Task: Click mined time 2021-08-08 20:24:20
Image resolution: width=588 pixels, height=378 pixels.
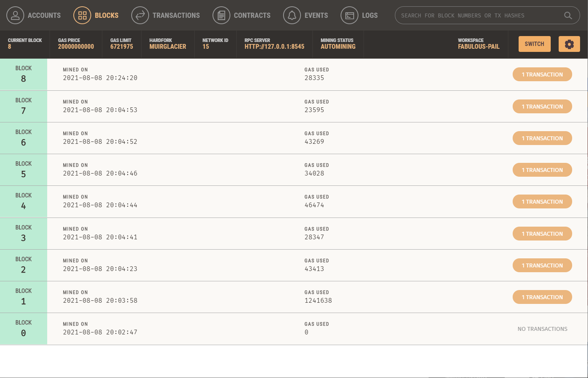Action: [100, 78]
